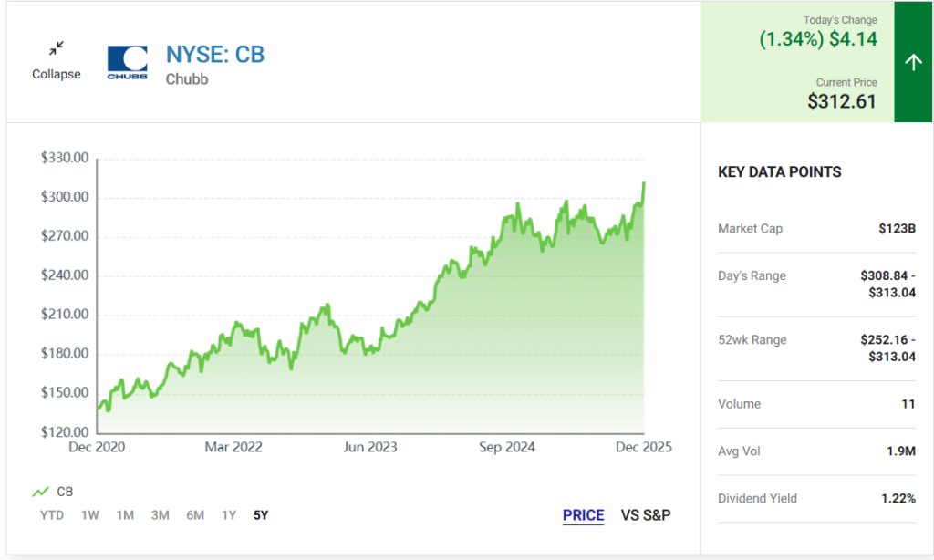Open the NYSE: CB ticker link
Screen dimensions: 934x560
[214, 55]
